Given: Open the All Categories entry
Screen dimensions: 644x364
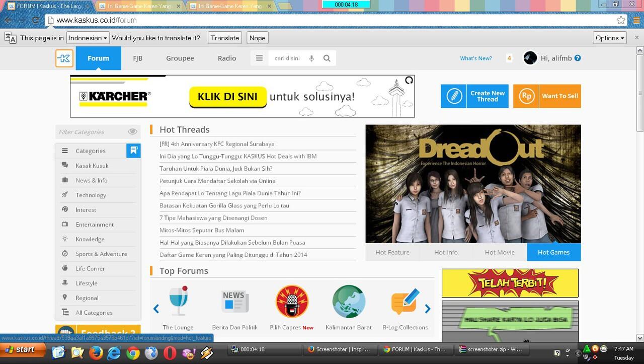Looking at the screenshot, I should click(94, 313).
